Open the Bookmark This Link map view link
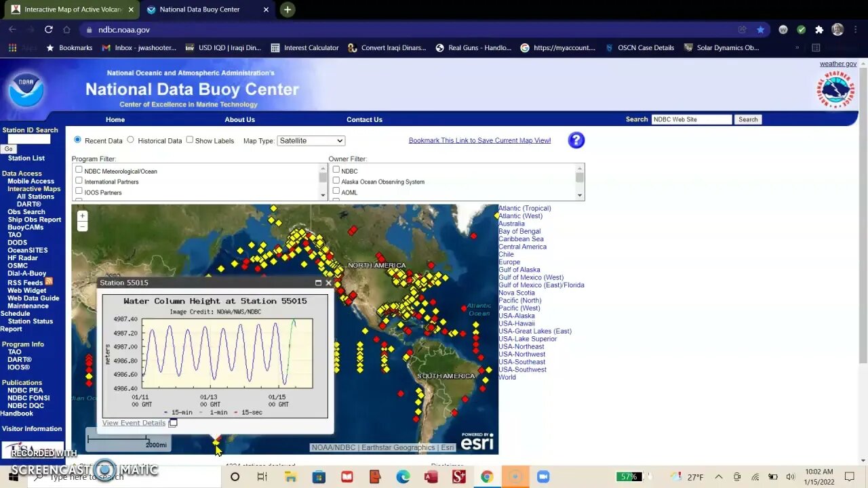 479,140
